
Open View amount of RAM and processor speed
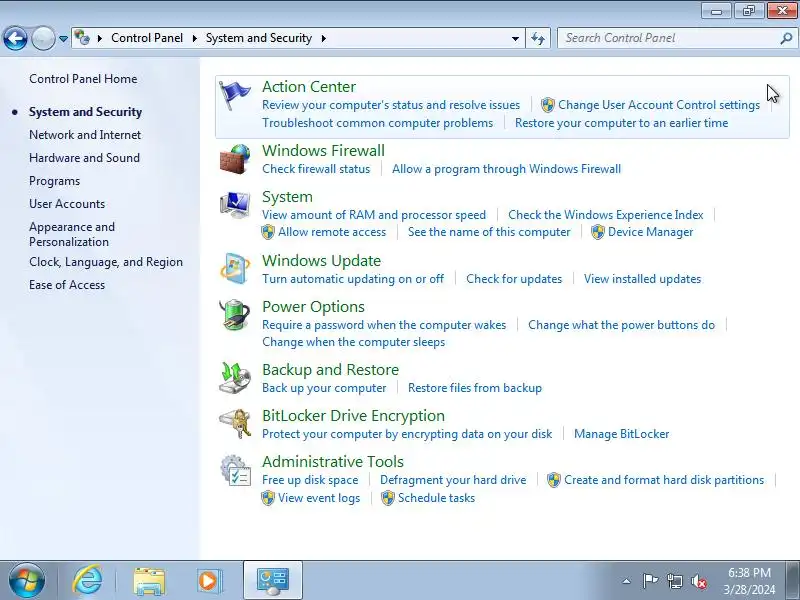click(374, 215)
